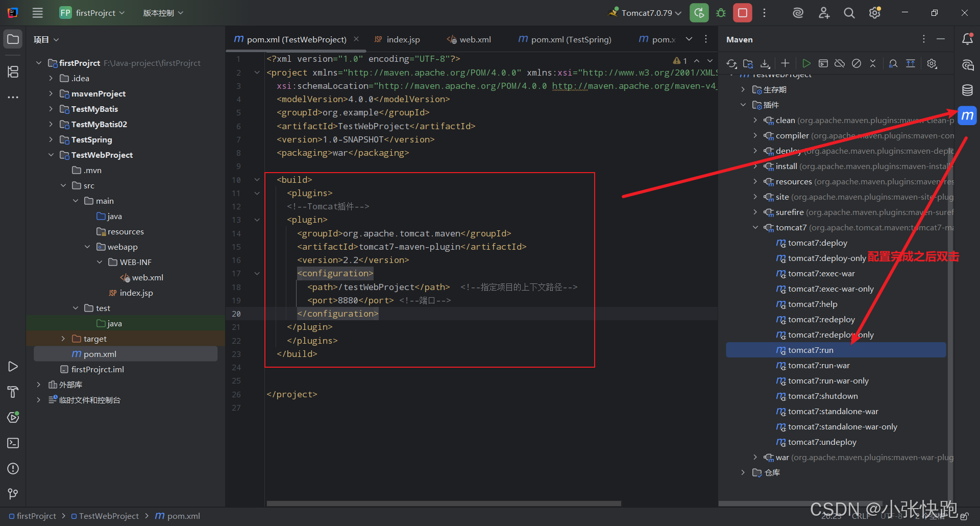Toggle Skip Tests mode in Maven
Viewport: 980px width, 526px height.
(x=856, y=63)
